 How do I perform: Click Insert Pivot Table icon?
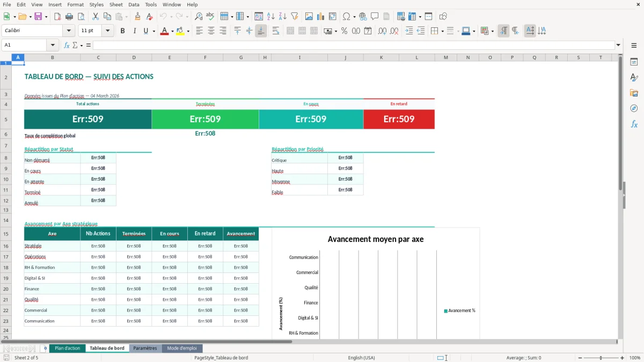coord(333,17)
